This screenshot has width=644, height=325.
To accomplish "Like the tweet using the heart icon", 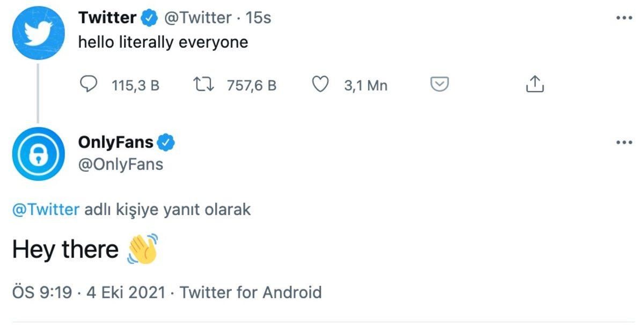I will click(x=321, y=84).
